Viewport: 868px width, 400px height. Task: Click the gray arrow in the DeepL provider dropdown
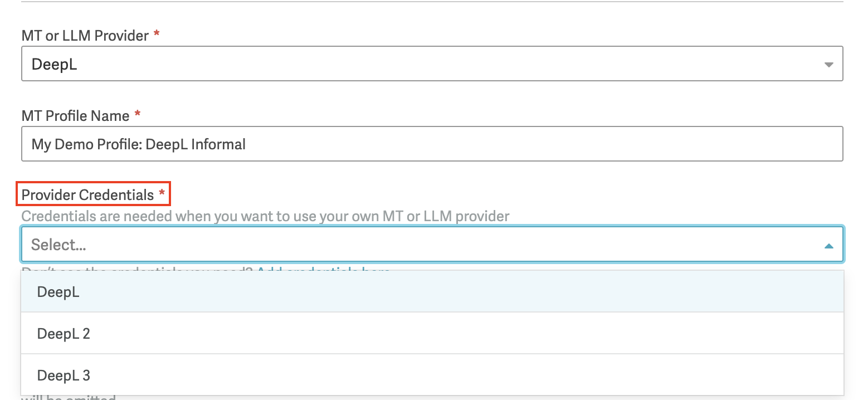828,65
